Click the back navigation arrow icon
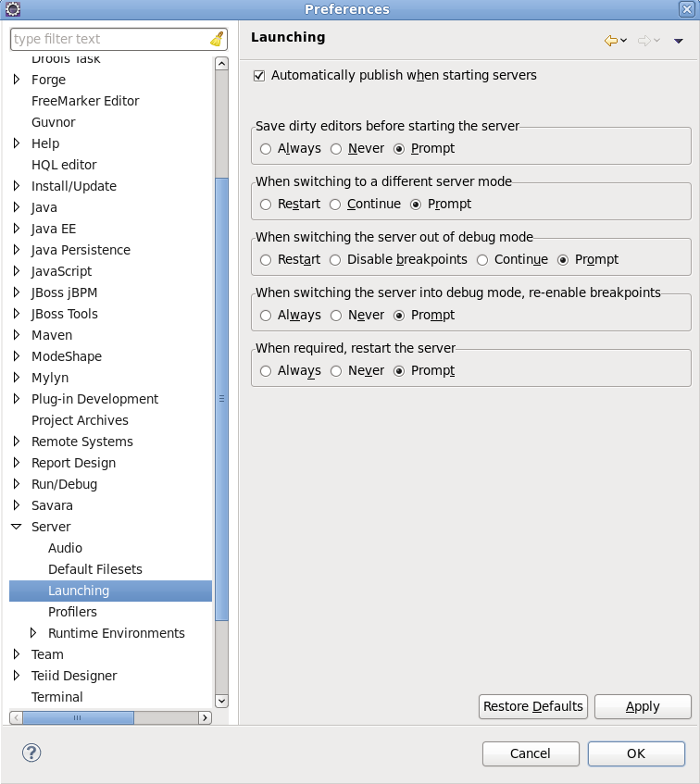Screen dimensions: 700x784 tap(610, 40)
